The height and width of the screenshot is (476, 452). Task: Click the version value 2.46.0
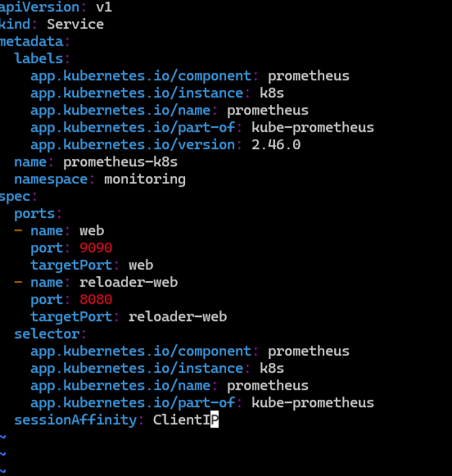276,145
